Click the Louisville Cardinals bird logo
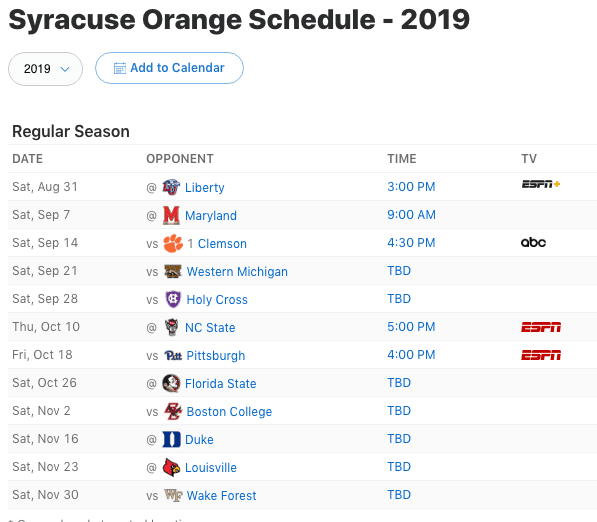This screenshot has width=597, height=522. coord(171,467)
